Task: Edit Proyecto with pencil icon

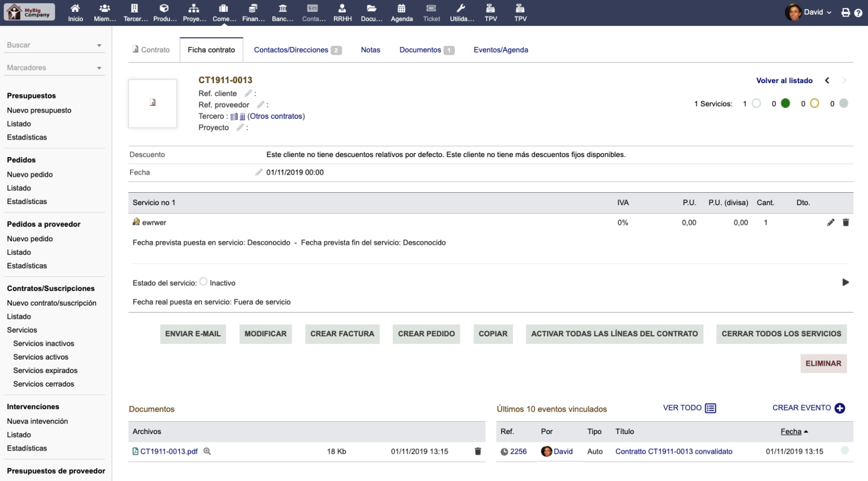Action: (x=240, y=127)
